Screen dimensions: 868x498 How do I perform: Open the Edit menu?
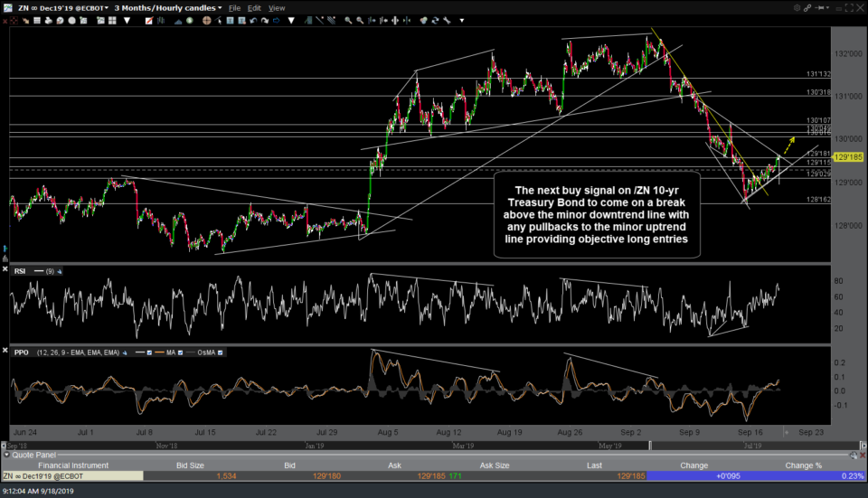point(254,8)
